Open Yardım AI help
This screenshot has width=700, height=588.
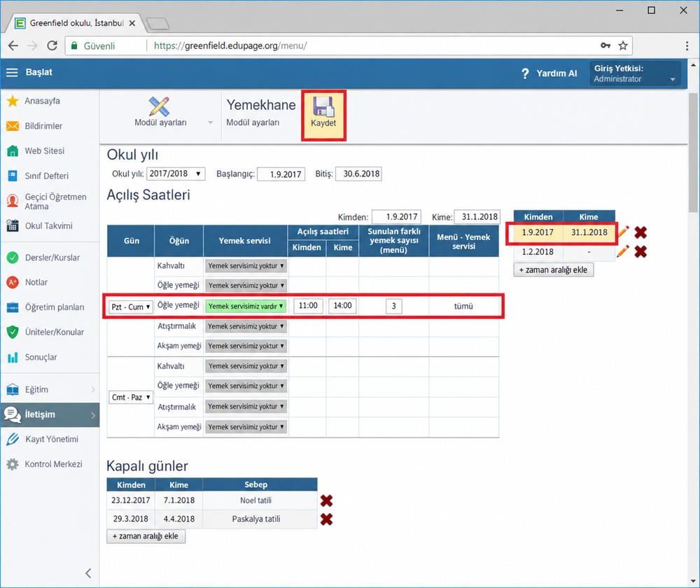click(549, 73)
